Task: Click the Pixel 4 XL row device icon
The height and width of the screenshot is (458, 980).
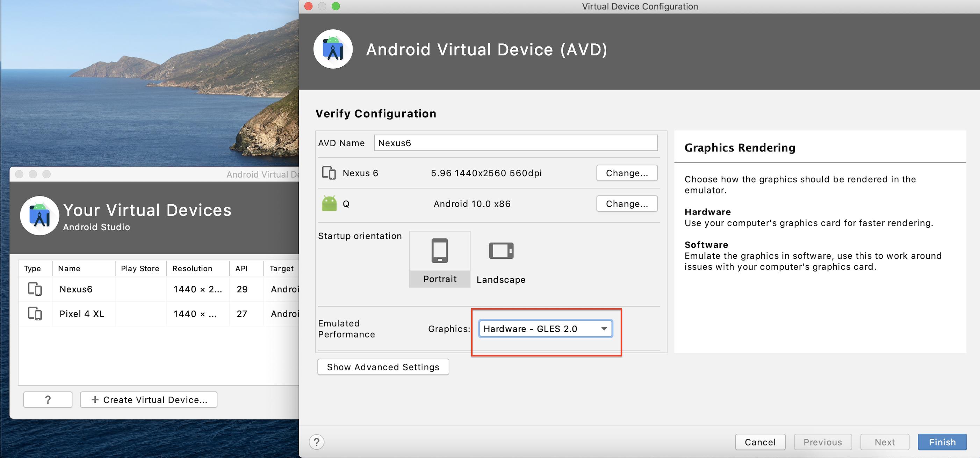Action: [35, 313]
